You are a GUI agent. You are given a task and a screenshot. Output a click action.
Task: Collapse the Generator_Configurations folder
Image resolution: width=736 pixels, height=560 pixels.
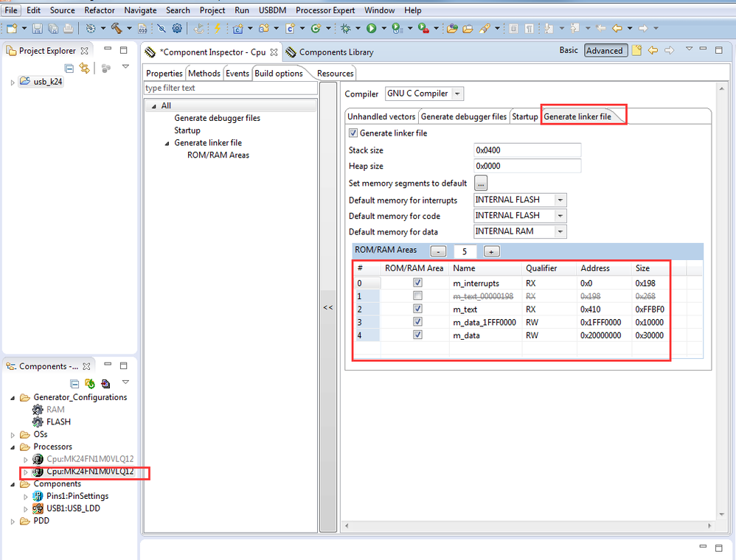pos(13,398)
